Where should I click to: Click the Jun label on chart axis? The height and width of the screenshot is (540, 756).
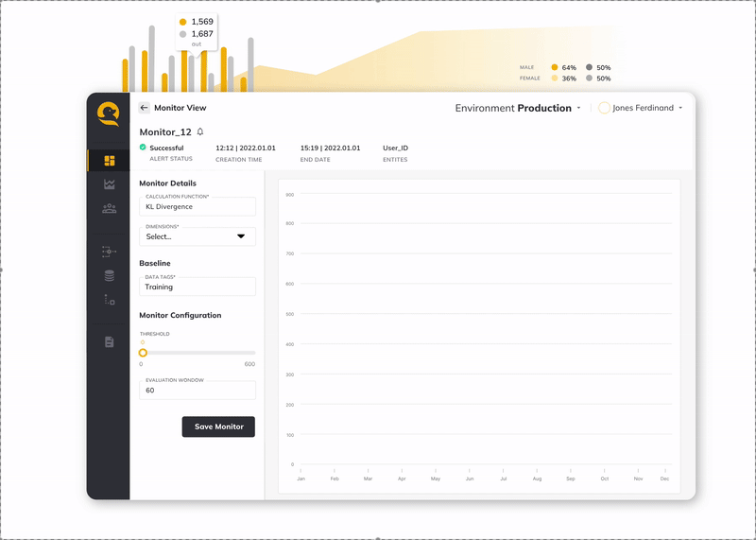470,479
